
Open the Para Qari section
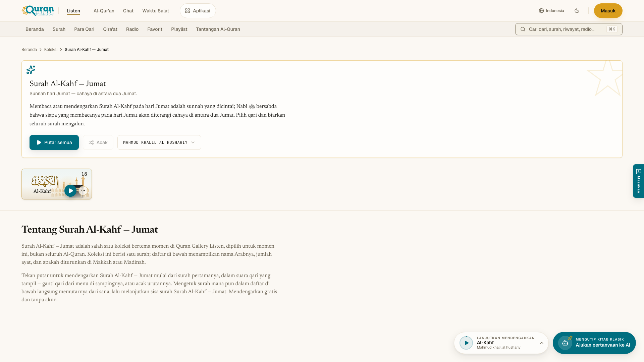click(84, 29)
